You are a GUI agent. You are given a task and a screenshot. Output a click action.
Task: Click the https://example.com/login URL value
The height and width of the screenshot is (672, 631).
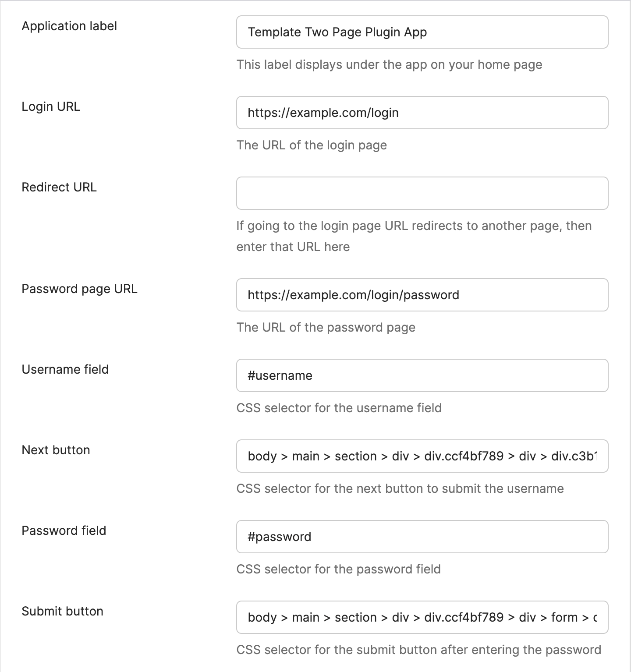[x=323, y=113]
